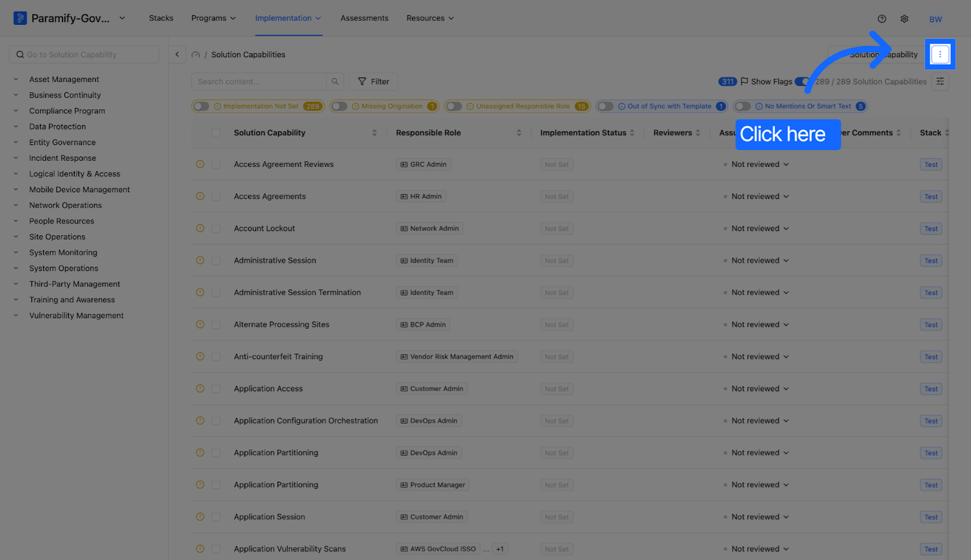Open the Implementation menu
This screenshot has width=971, height=560.
click(288, 18)
